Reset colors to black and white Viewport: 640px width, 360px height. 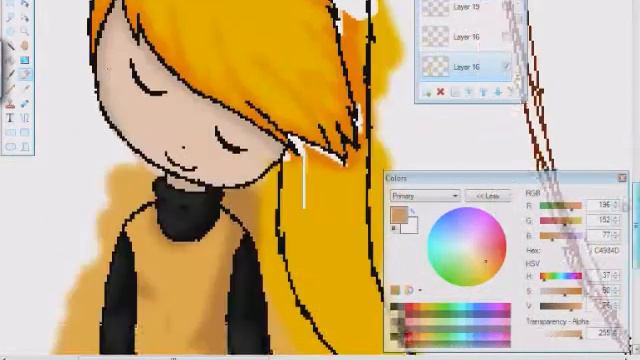pyautogui.click(x=394, y=229)
